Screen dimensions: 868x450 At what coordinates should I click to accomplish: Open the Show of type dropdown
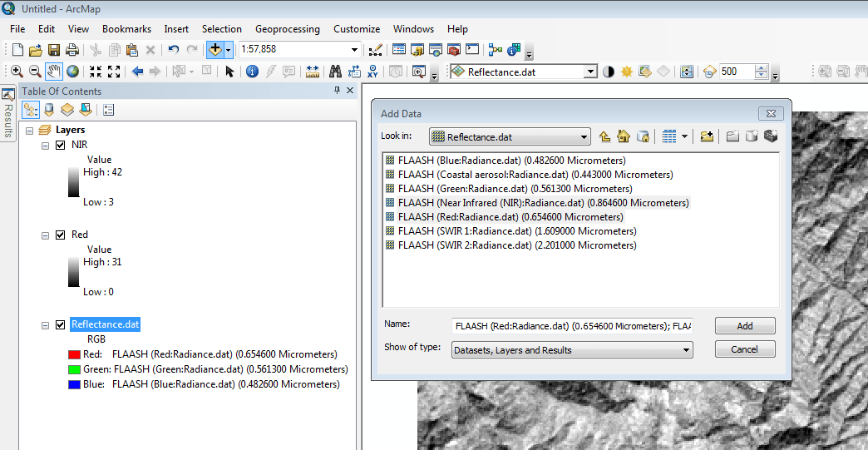click(x=686, y=350)
